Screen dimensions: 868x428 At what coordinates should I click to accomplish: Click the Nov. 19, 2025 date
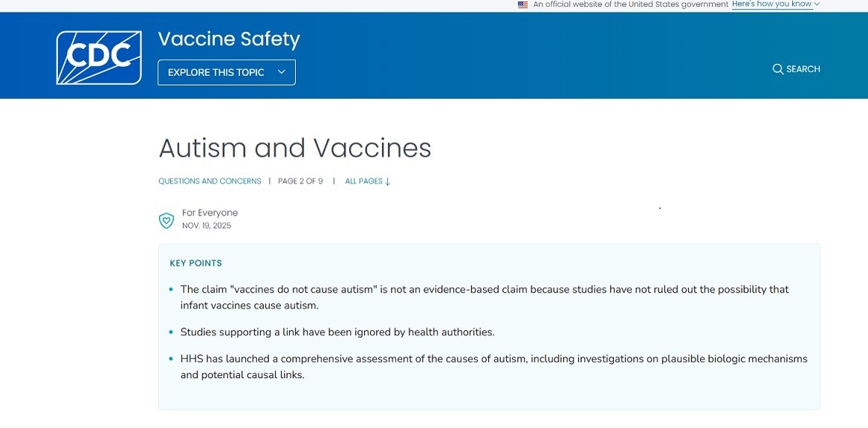[x=207, y=226]
